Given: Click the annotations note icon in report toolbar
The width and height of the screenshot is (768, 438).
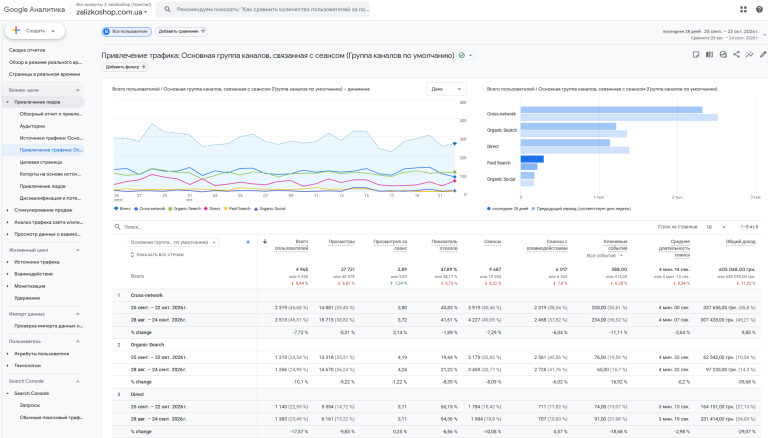Looking at the screenshot, I should (696, 54).
